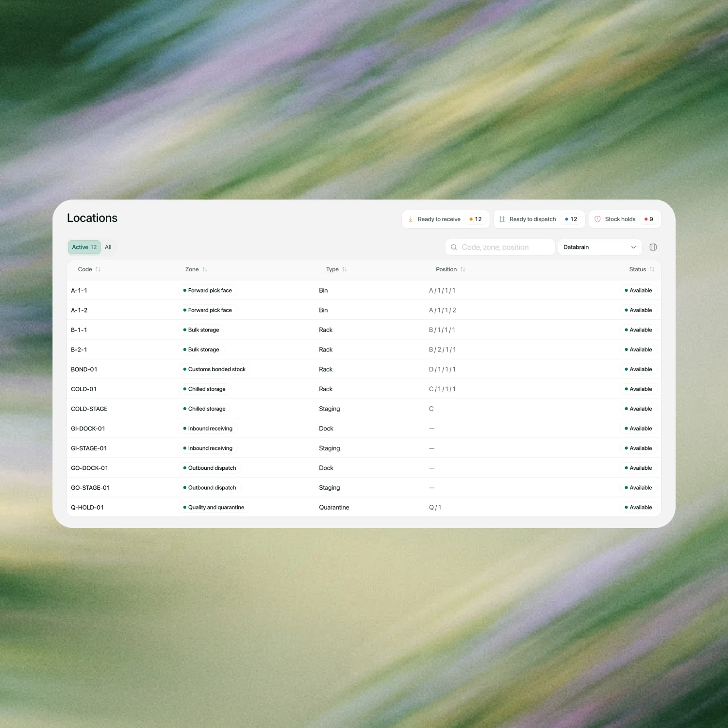This screenshot has width=728, height=728.
Task: Sort by Status column arrows
Action: point(652,269)
